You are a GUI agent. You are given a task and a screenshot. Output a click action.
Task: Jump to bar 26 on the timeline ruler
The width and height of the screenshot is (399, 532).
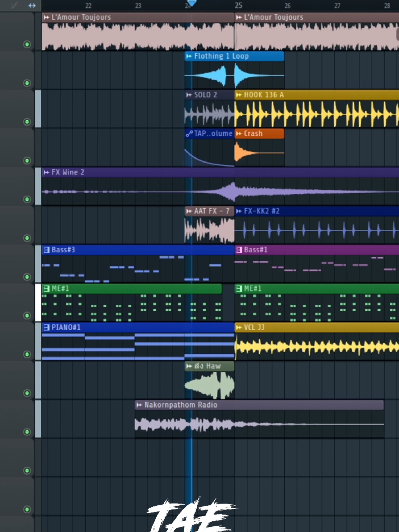click(x=288, y=6)
